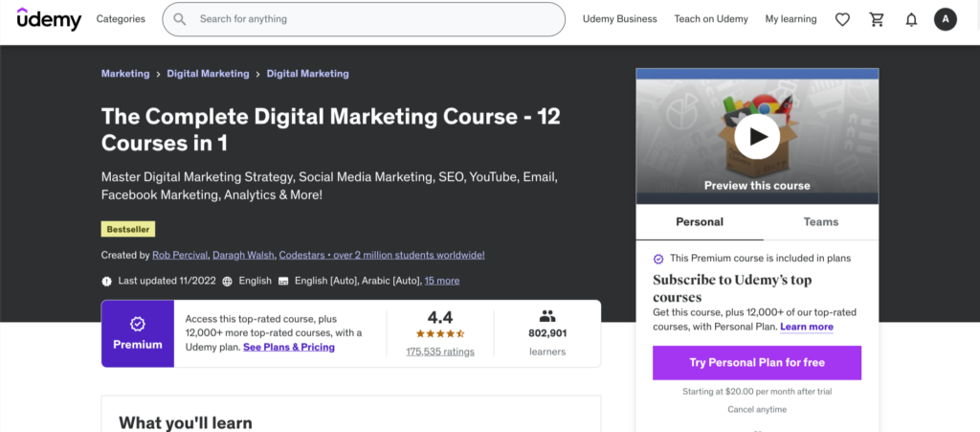Click the Udemy logo
The width and height of the screenshot is (980, 432).
pos(49,19)
